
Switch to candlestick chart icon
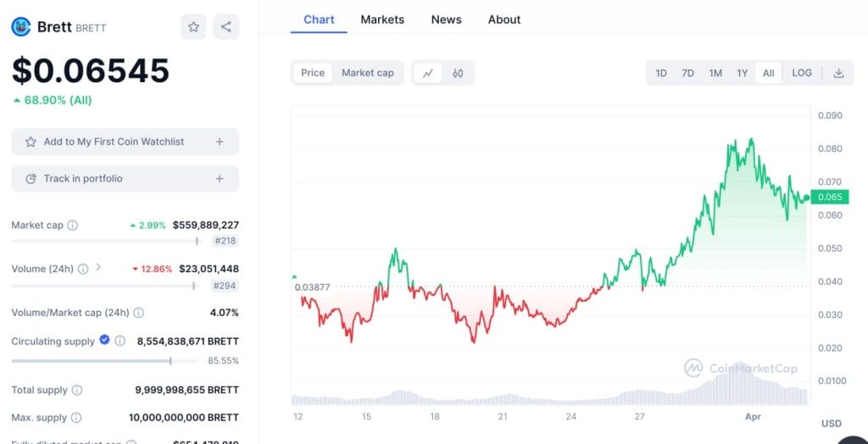point(458,73)
